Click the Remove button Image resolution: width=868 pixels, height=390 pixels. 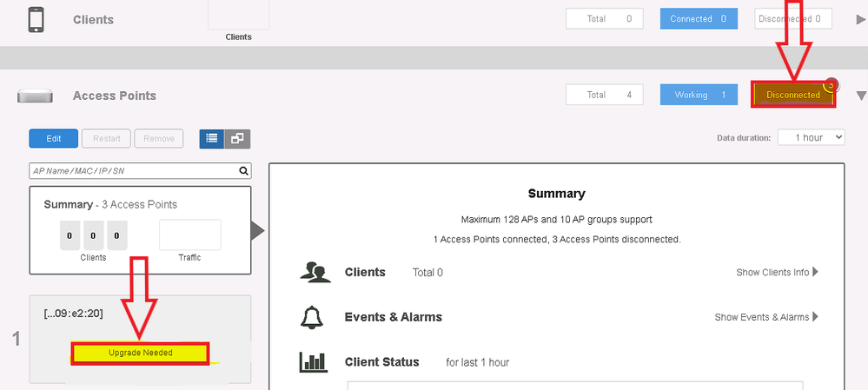158,138
